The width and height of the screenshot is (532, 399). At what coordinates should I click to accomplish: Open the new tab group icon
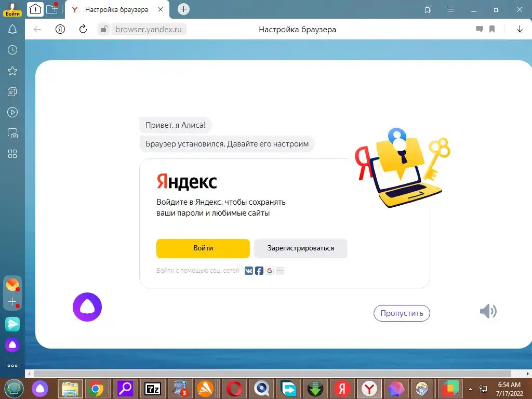tap(52, 8)
